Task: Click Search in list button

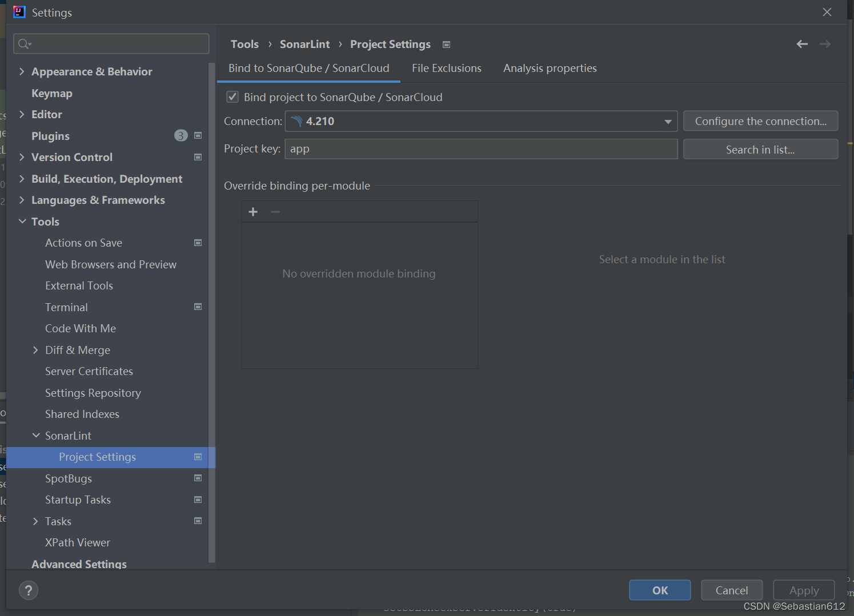Action: point(760,150)
